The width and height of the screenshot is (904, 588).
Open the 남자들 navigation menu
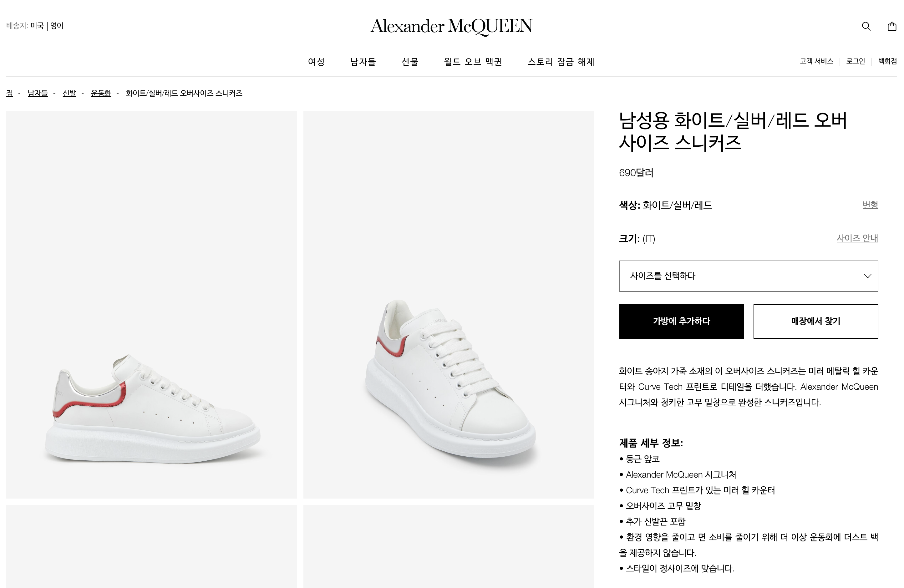tap(363, 62)
